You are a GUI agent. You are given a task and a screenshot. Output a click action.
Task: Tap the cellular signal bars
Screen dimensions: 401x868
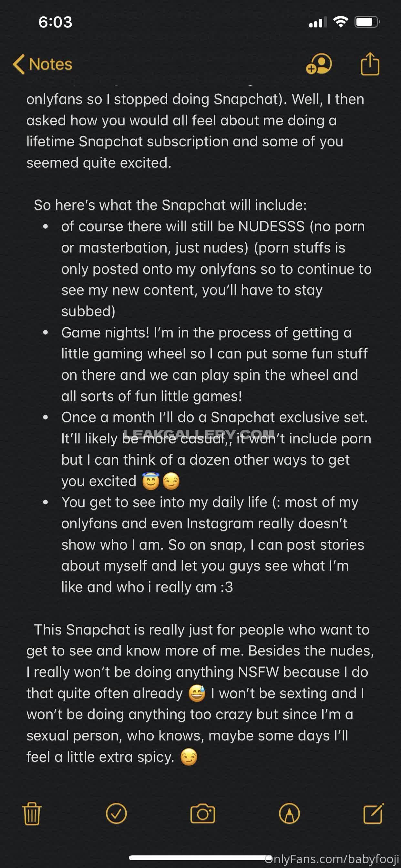318,22
